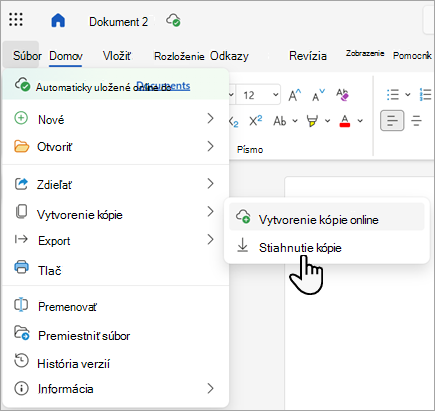Open the Odkazy tab

click(x=229, y=56)
